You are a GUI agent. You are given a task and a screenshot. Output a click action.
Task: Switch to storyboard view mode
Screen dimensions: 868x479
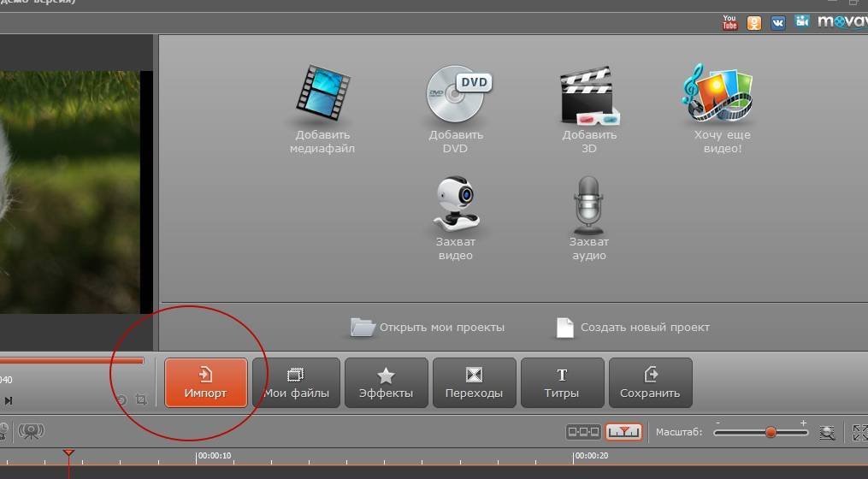(x=583, y=431)
